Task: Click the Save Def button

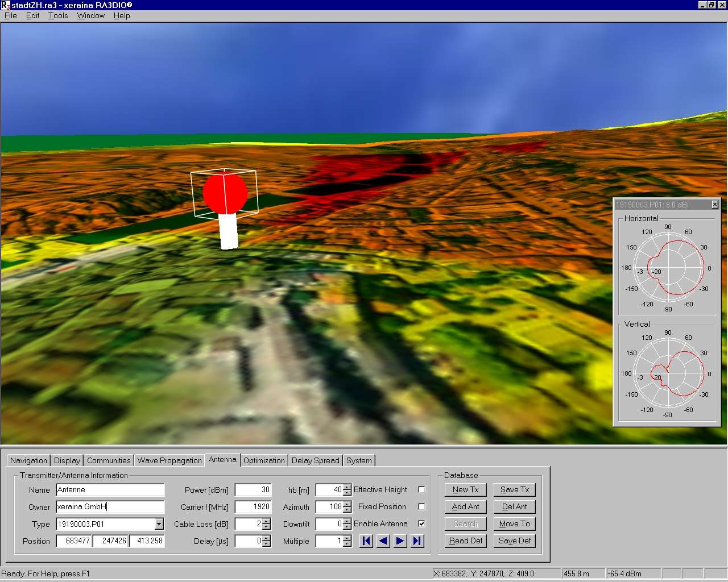Action: click(x=515, y=541)
